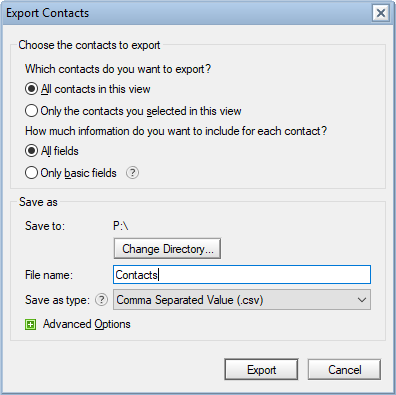396x395 pixels.
Task: Click the Export Contacts title bar
Action: point(187,13)
